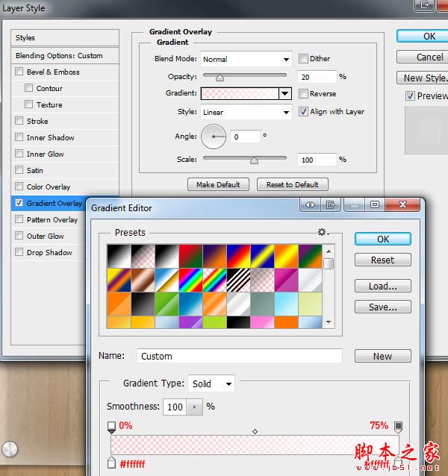This screenshot has height=476, width=448.
Task: Select the right opacity stop labeled 75%
Action: pos(398,428)
